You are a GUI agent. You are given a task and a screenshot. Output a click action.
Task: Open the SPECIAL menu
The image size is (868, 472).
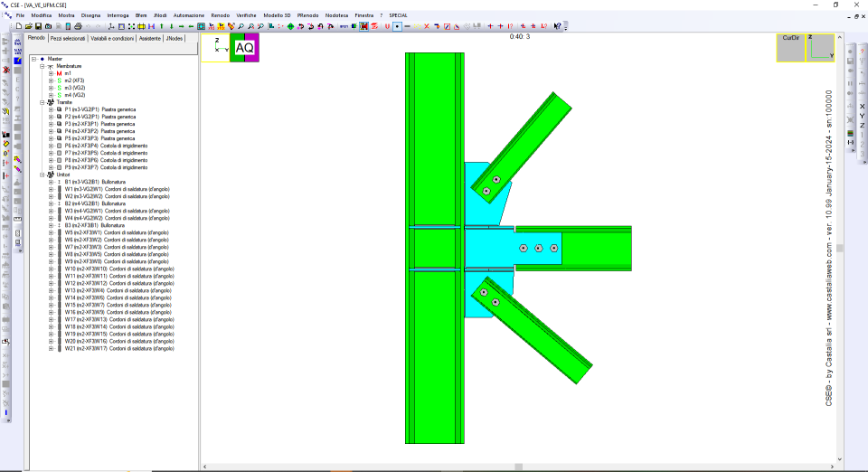[x=398, y=15]
